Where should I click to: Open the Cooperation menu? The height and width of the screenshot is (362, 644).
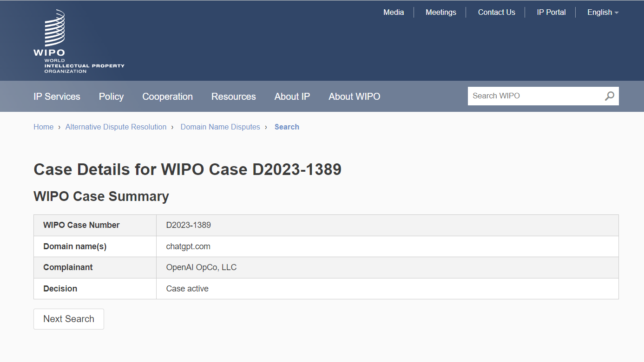coord(167,97)
